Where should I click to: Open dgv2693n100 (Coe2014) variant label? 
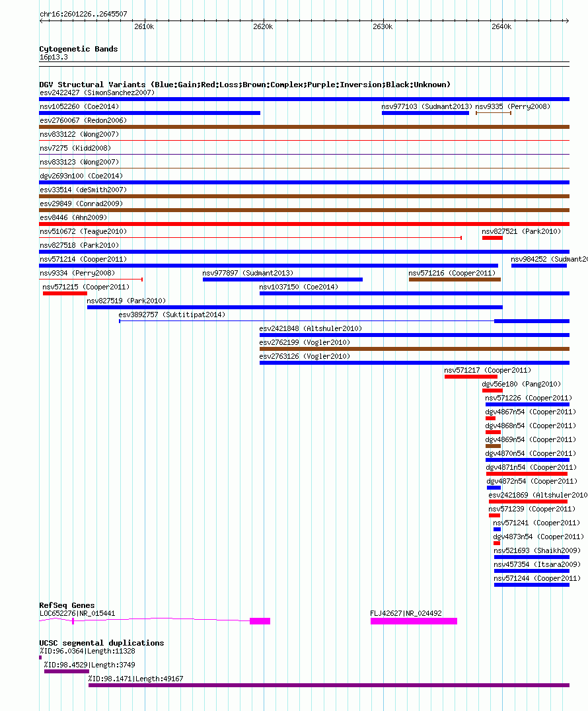[81, 176]
